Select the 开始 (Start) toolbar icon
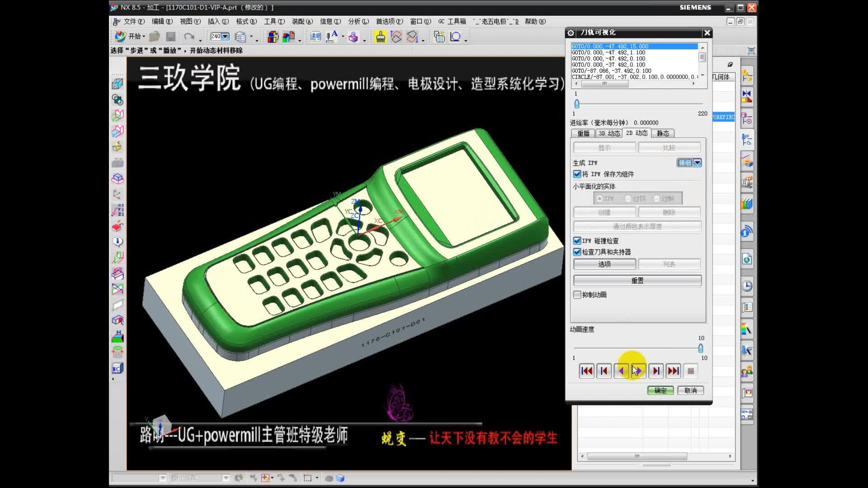 click(120, 36)
